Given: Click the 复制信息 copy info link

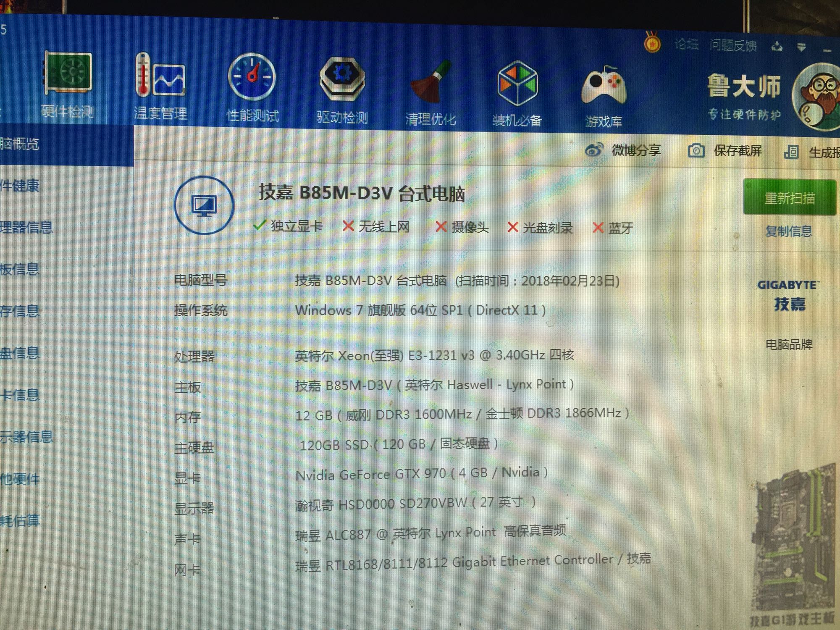Looking at the screenshot, I should click(x=788, y=231).
